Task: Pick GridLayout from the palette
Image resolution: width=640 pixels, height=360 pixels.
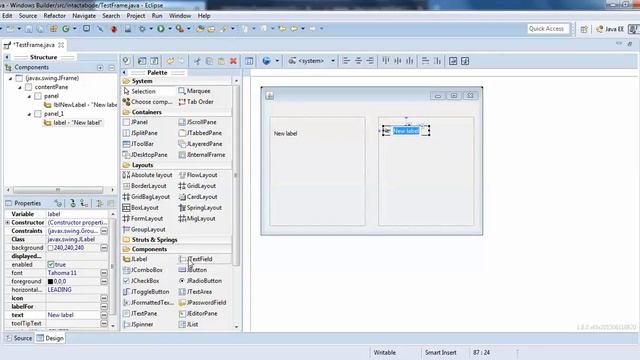Action: pos(198,186)
